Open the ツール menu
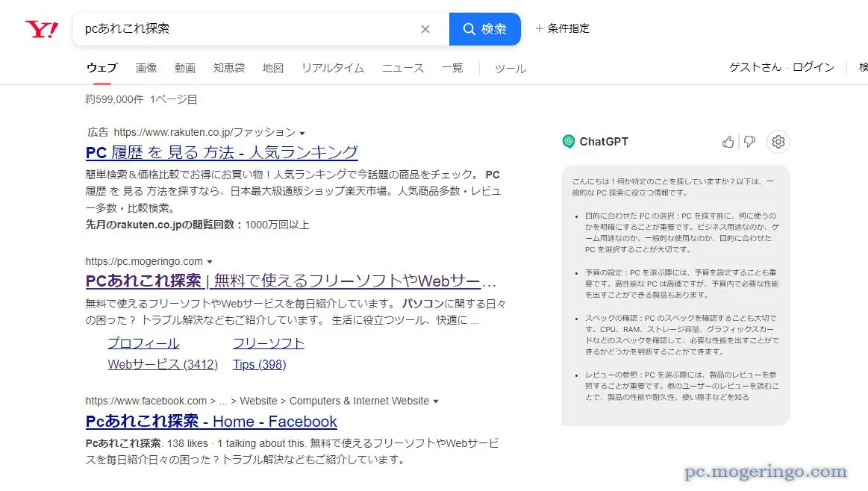 511,69
